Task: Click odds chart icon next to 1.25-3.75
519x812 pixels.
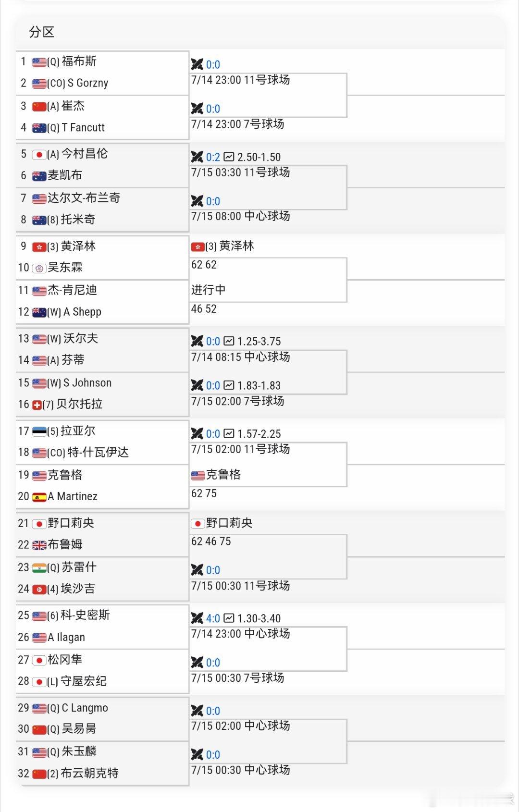Action: 229,341
